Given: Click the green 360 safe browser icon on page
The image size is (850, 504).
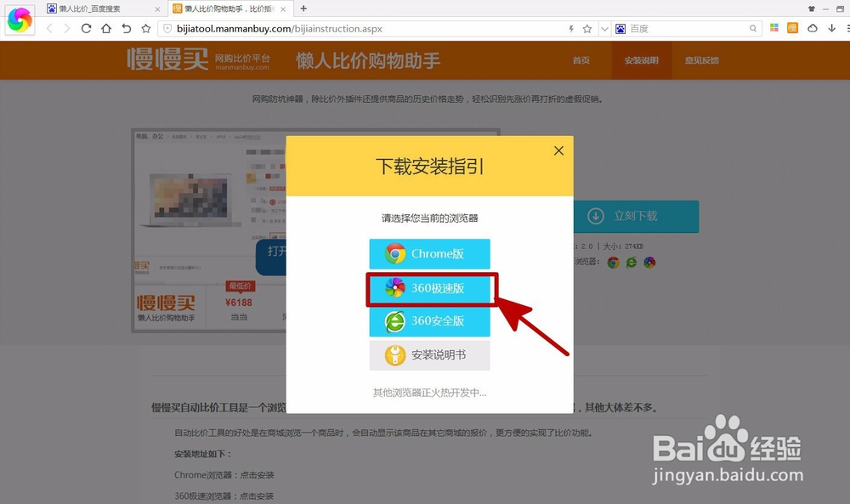Looking at the screenshot, I should point(632,263).
